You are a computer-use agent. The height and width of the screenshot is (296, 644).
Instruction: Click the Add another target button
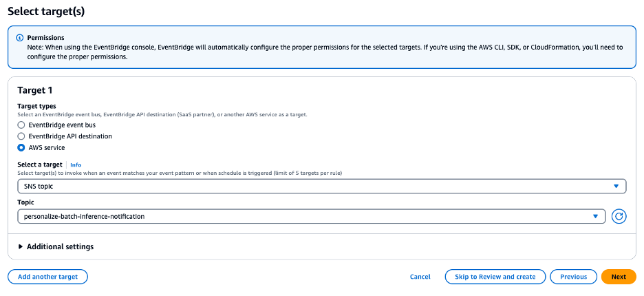(x=47, y=277)
